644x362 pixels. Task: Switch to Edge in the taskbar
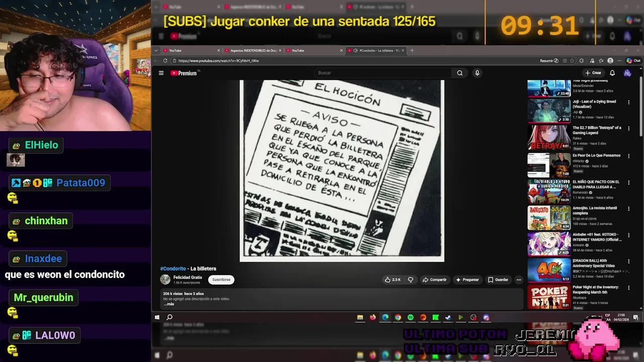point(385,317)
